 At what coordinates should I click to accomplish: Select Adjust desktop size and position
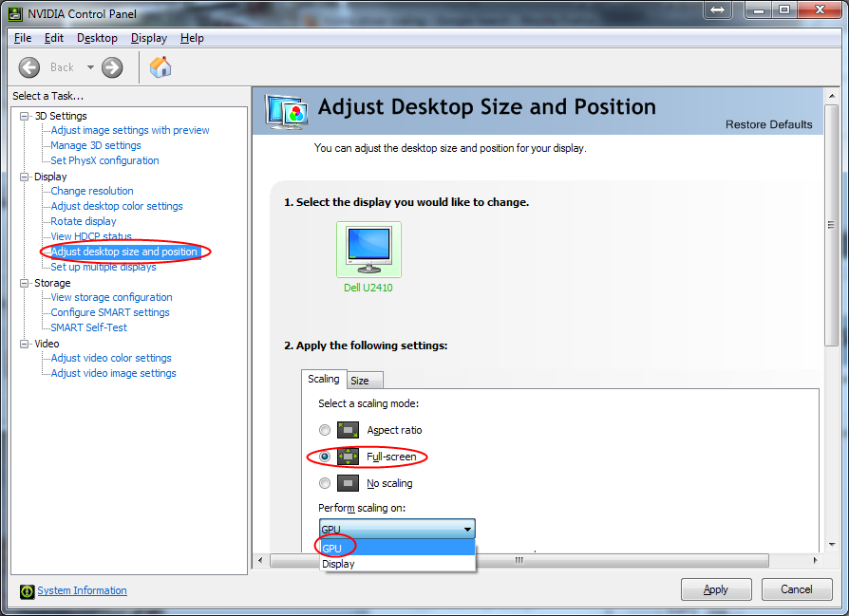click(125, 252)
